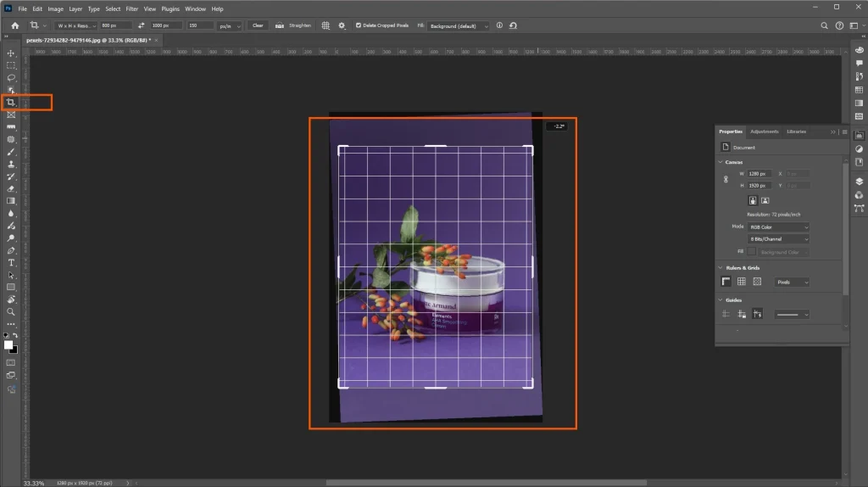Select the Blur tool
The image size is (868, 487).
tap(10, 213)
